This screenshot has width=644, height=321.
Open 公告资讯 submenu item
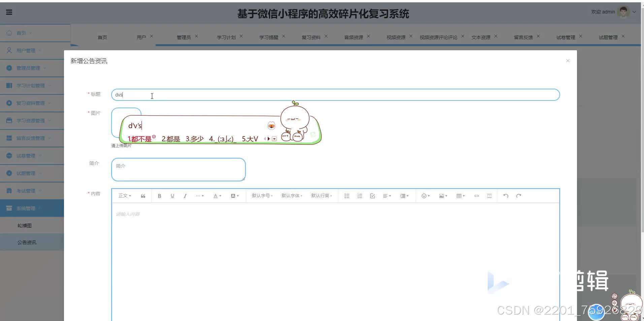pyautogui.click(x=32, y=242)
